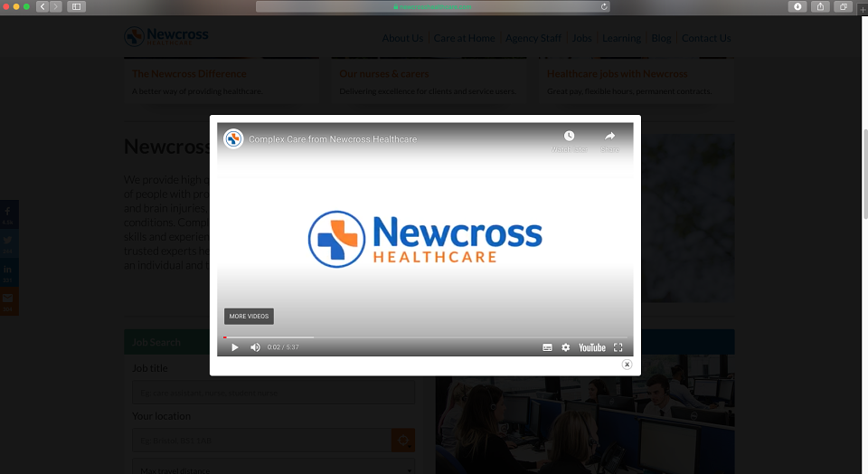Viewport: 868px width, 474px height.
Task: Open Our nurses & carers link
Action: coord(384,73)
